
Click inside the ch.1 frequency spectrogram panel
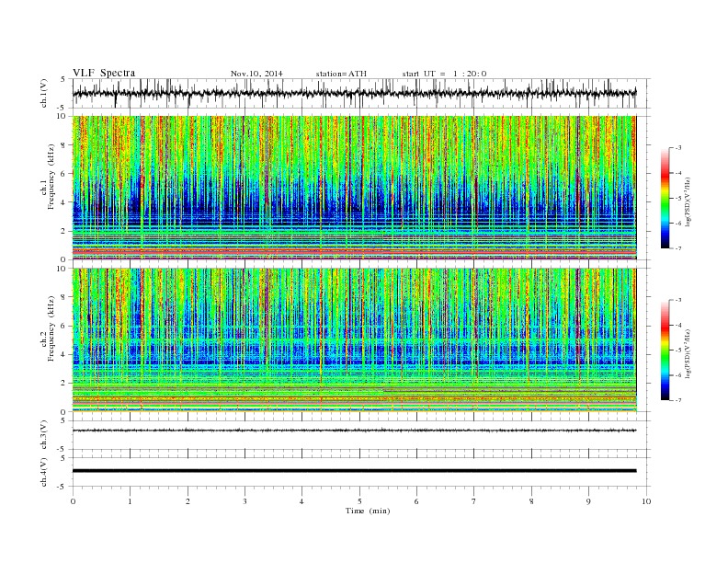tap(354, 188)
